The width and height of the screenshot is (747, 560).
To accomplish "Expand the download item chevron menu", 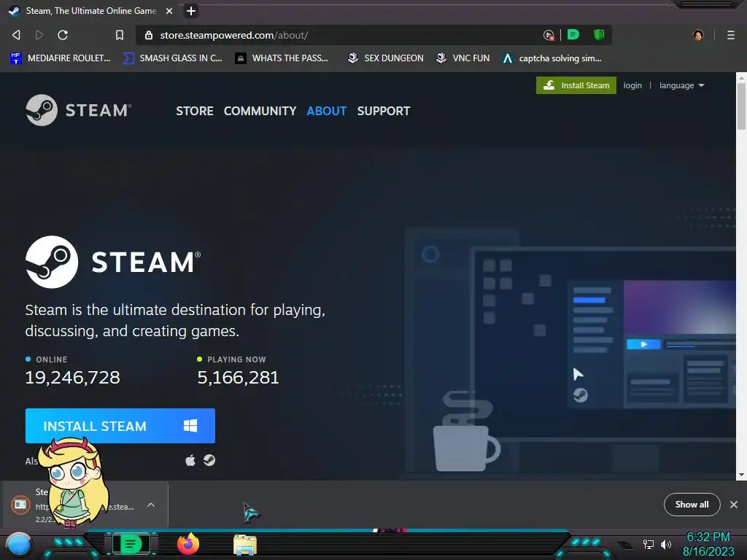I will [x=150, y=505].
